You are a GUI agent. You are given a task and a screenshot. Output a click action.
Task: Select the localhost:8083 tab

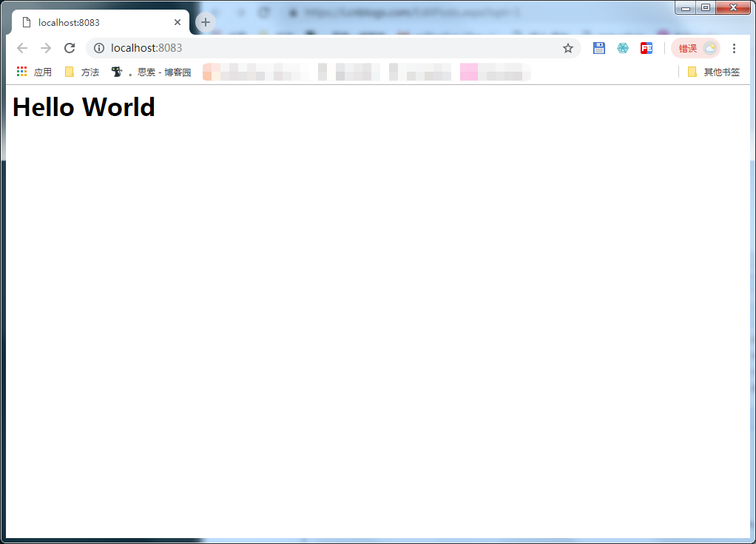pos(101,22)
